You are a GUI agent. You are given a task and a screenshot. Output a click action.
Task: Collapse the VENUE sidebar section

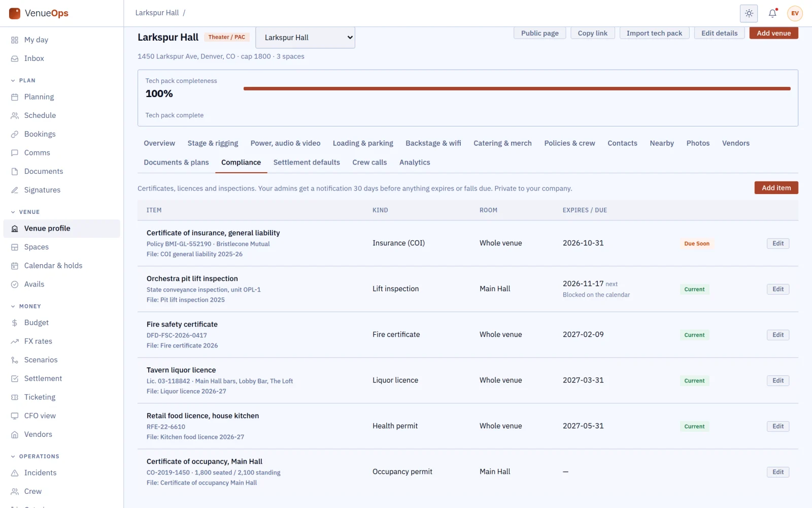pos(25,212)
